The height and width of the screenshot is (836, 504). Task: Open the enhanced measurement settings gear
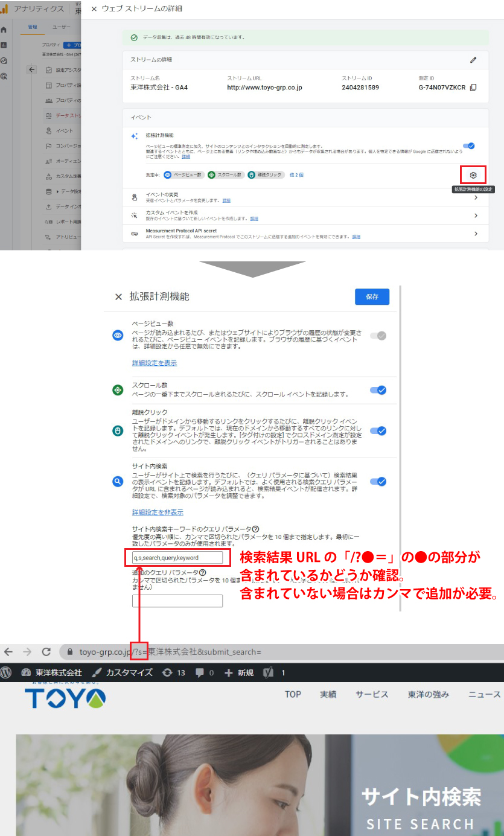(473, 175)
